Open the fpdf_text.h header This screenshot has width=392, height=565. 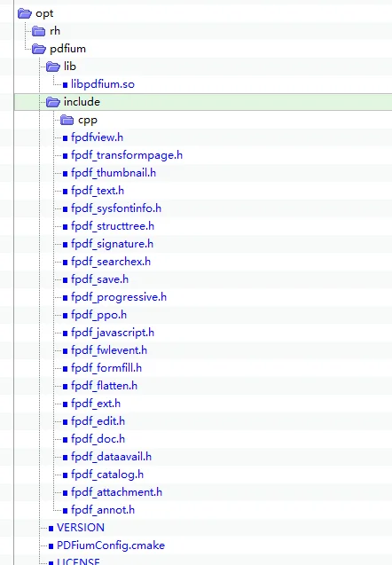pos(98,191)
